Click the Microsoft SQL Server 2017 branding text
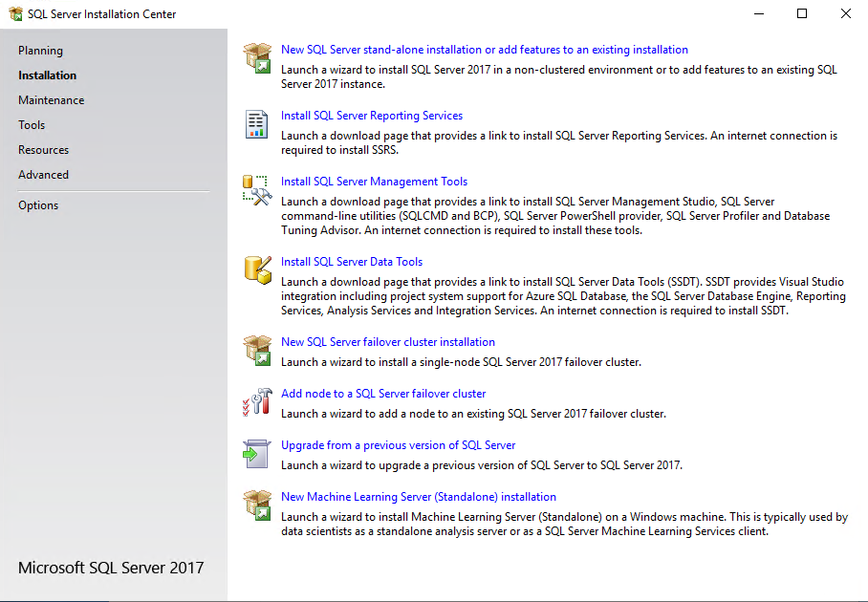The image size is (868, 602). pyautogui.click(x=111, y=568)
